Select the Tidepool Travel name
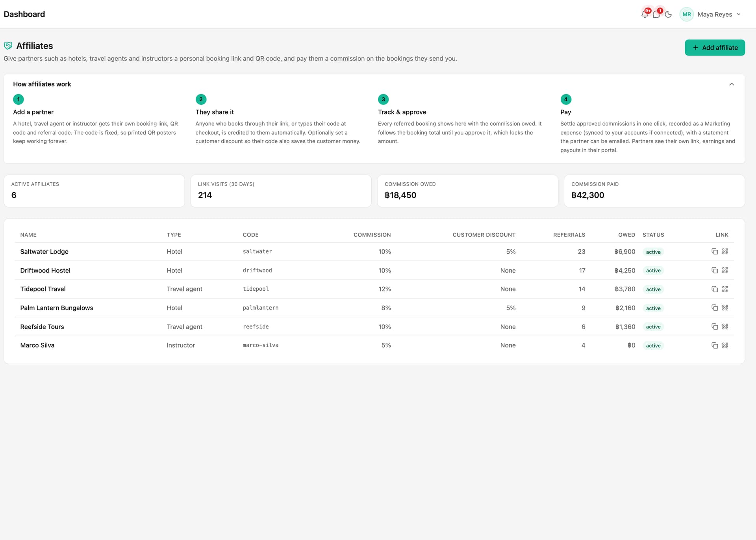This screenshot has width=756, height=540. (x=43, y=289)
